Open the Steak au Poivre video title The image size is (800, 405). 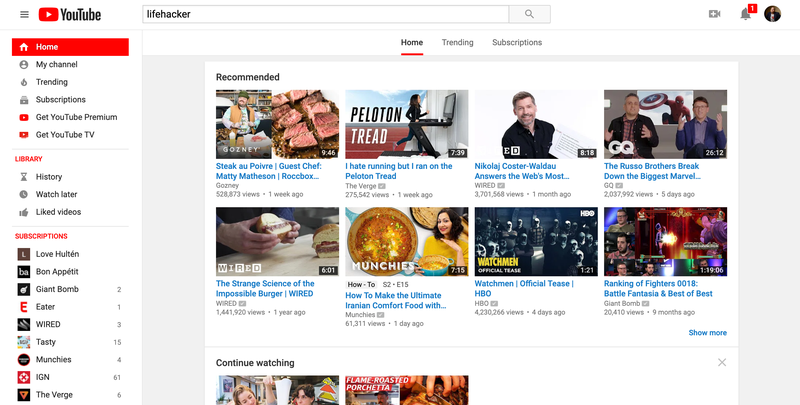tap(269, 171)
